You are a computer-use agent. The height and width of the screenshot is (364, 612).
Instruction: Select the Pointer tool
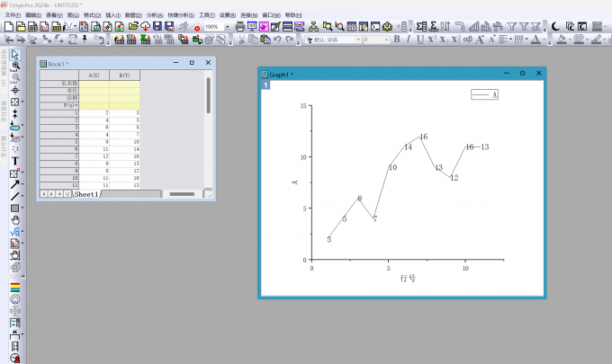14,55
